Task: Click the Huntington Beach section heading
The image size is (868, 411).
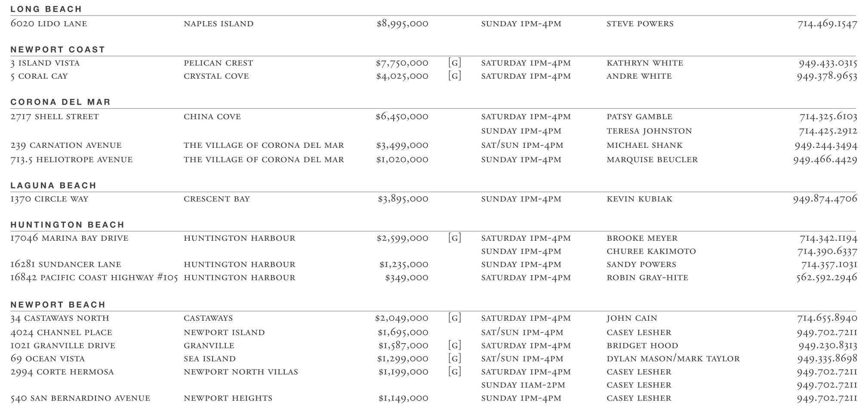Action: click(x=68, y=224)
